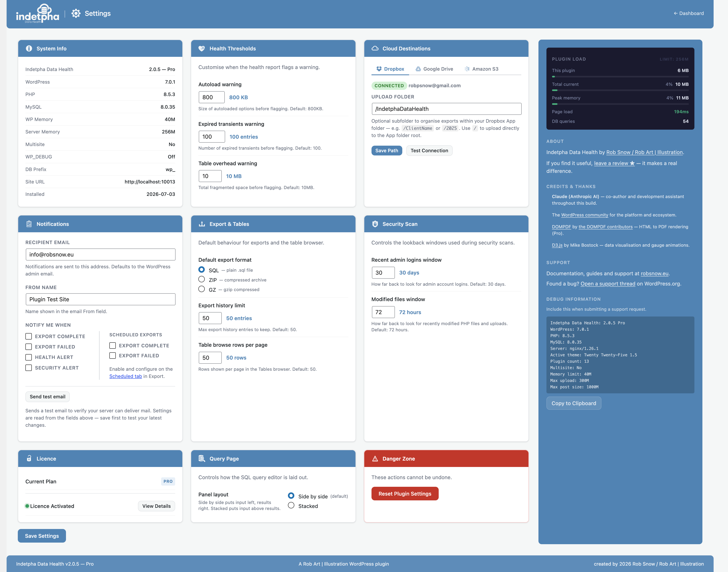Open licence View Details
This screenshot has height=572, width=728.
[x=157, y=506]
